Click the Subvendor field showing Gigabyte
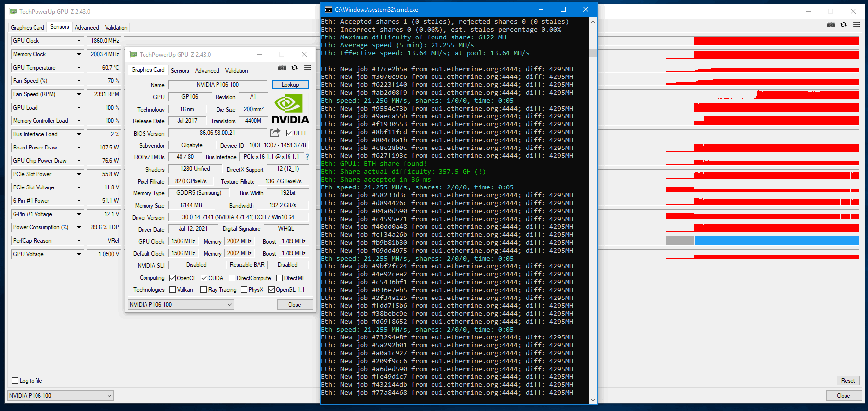The image size is (868, 411). (x=192, y=145)
